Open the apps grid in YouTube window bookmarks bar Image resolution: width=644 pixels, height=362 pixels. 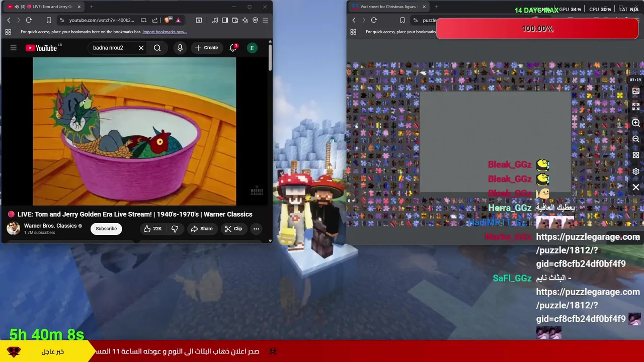(8, 32)
